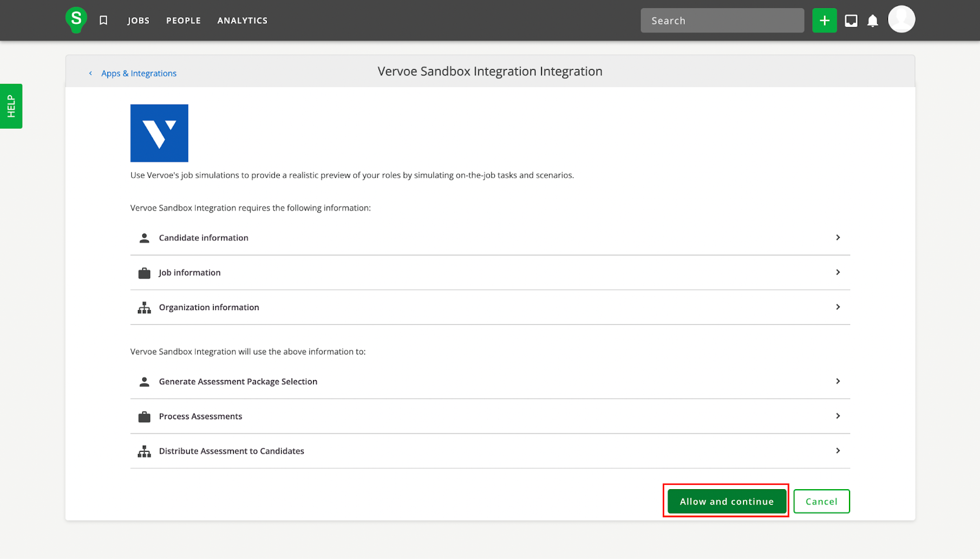
Task: Click the org chart icon beside Organization information
Action: pos(145,308)
